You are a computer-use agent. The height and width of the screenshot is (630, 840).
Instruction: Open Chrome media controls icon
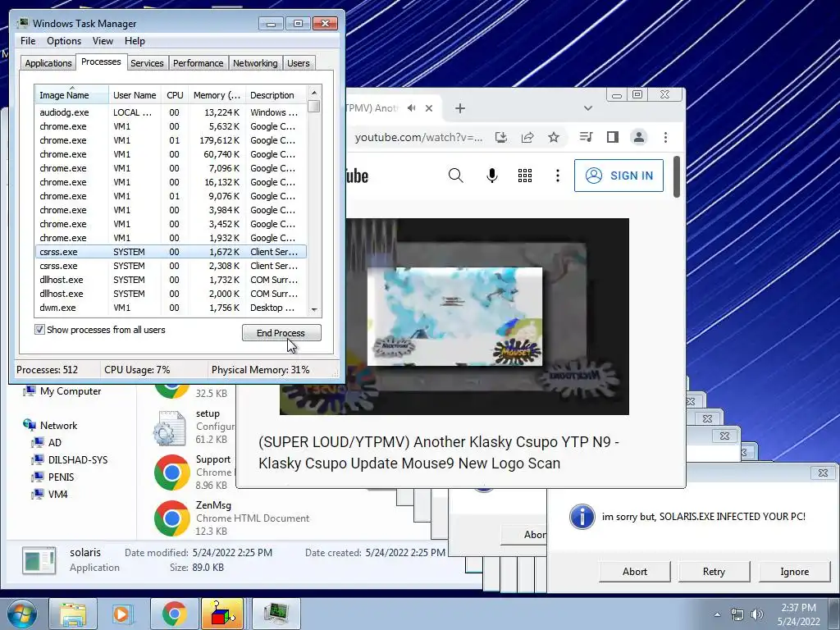coord(586,138)
